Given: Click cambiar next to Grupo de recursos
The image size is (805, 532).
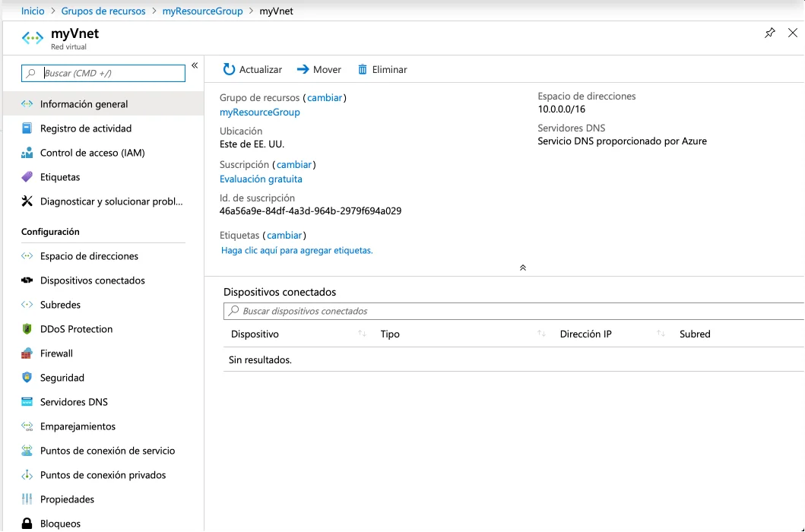Looking at the screenshot, I should click(x=325, y=97).
